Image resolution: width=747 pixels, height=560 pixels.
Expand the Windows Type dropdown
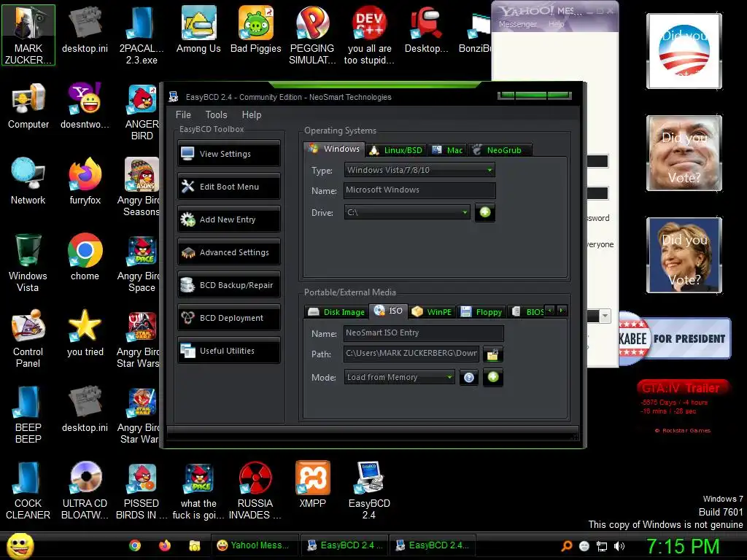(x=419, y=170)
